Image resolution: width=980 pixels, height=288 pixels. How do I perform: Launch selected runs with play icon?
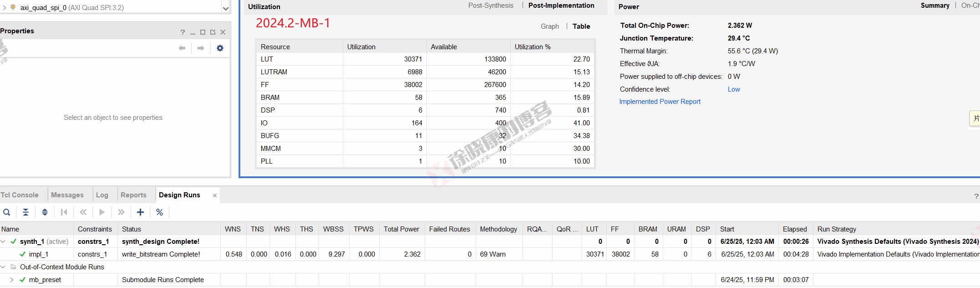click(102, 212)
